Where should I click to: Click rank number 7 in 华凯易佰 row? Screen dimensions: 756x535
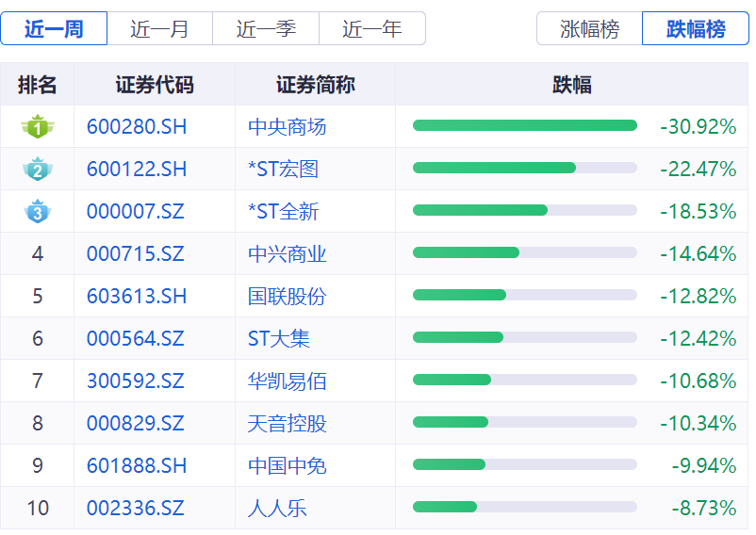click(x=38, y=381)
